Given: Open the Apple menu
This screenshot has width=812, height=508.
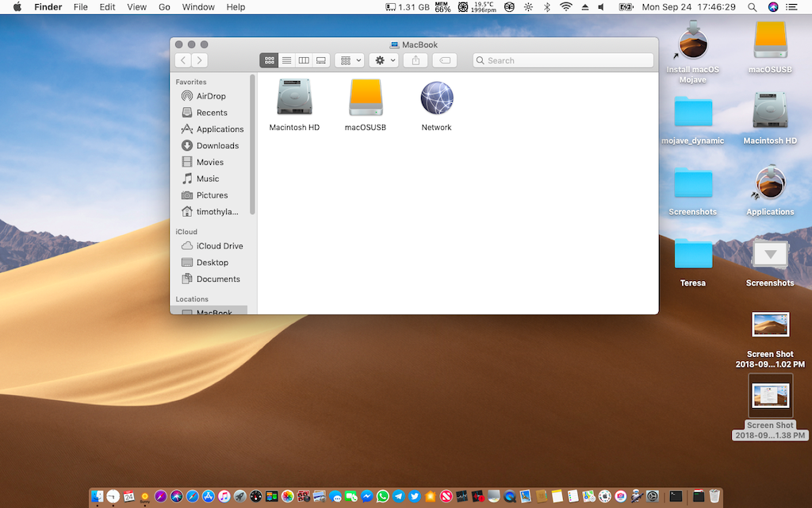Looking at the screenshot, I should pos(17,6).
